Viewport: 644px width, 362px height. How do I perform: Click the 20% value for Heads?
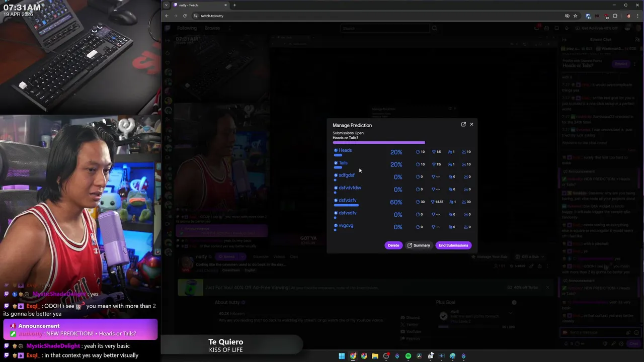pos(396,152)
